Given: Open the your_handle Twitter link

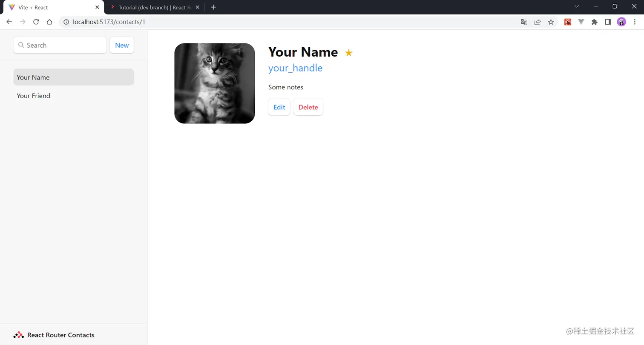Looking at the screenshot, I should 295,68.
